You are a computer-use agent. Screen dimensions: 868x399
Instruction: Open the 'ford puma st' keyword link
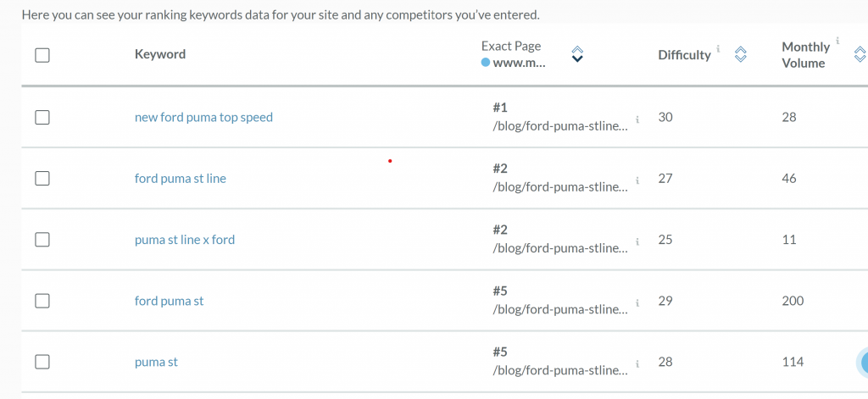tap(169, 301)
